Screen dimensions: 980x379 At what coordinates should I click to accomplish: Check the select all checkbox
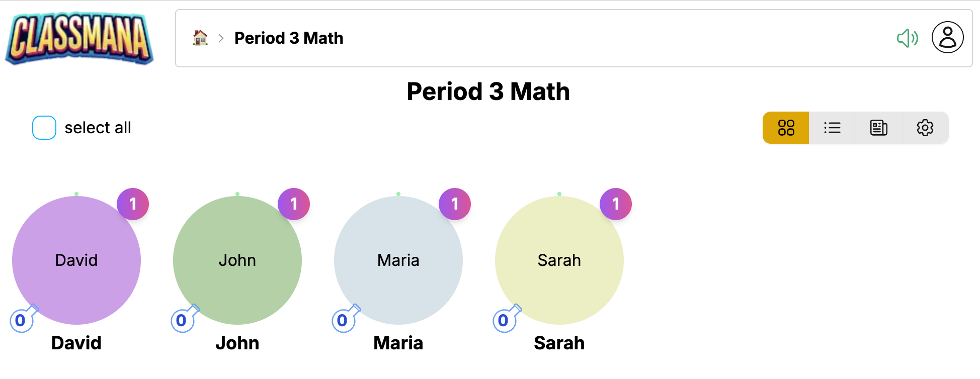click(44, 128)
